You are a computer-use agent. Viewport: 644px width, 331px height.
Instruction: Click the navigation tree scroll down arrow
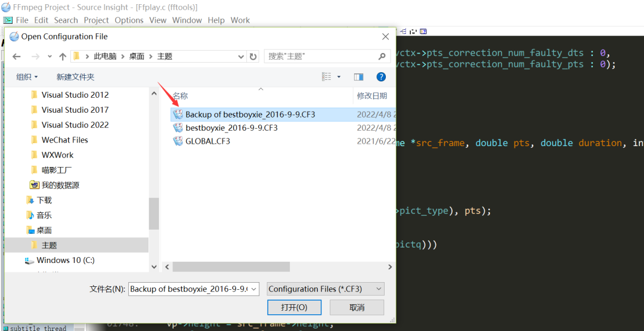coord(154,267)
